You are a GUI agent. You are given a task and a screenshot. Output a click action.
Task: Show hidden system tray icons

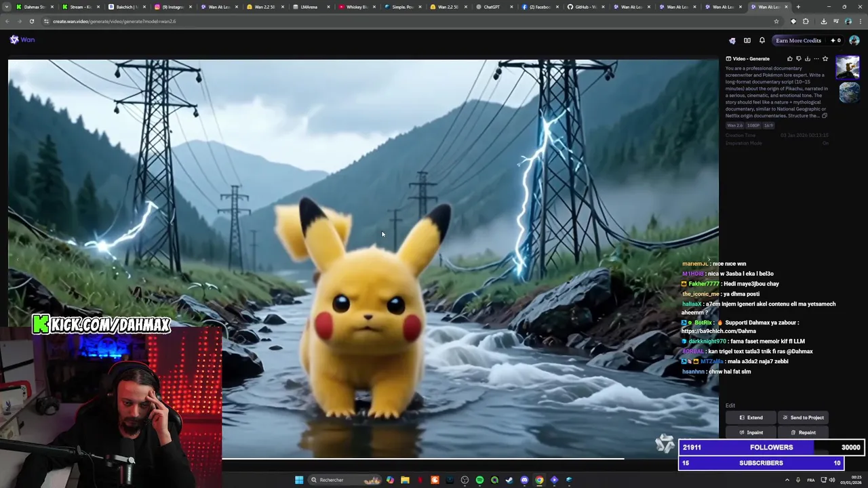(787, 480)
